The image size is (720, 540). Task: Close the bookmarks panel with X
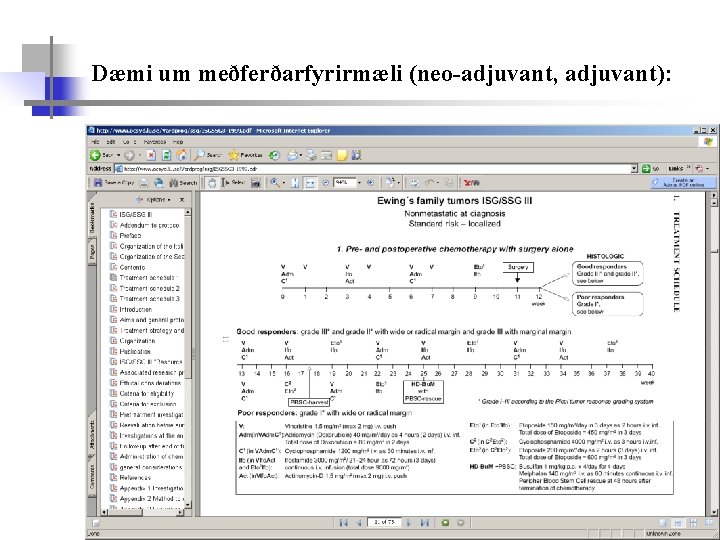click(x=182, y=200)
